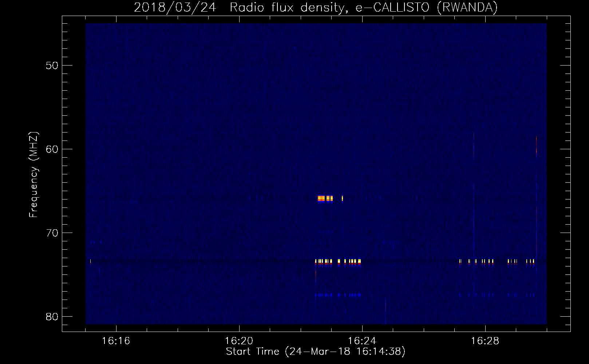Click the frequency tick label '60'
The image size is (589, 364).
(51, 149)
